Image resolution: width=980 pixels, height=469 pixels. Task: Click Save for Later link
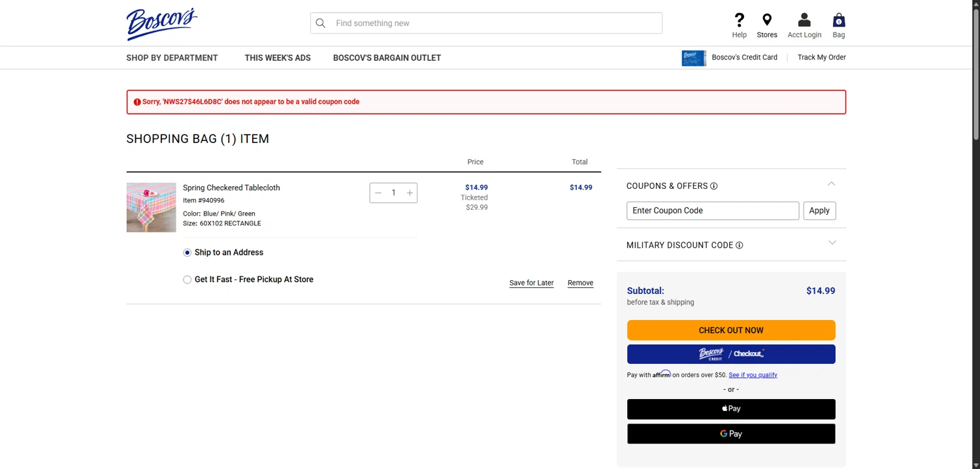pyautogui.click(x=531, y=283)
